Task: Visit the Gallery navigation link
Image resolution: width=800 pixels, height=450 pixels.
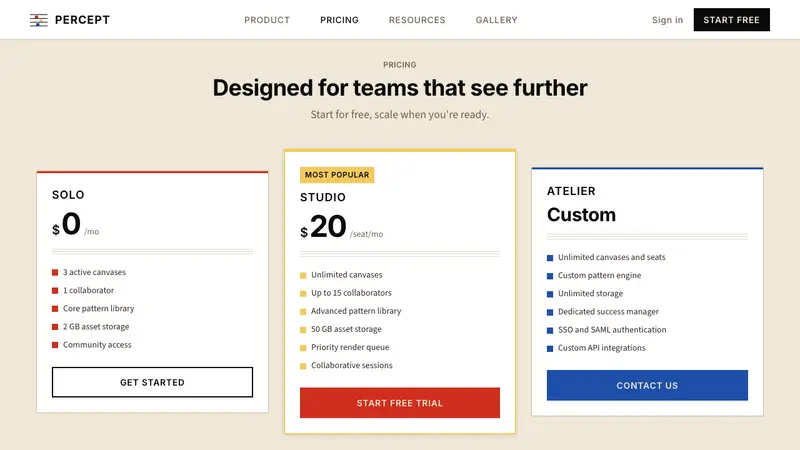Action: [496, 20]
